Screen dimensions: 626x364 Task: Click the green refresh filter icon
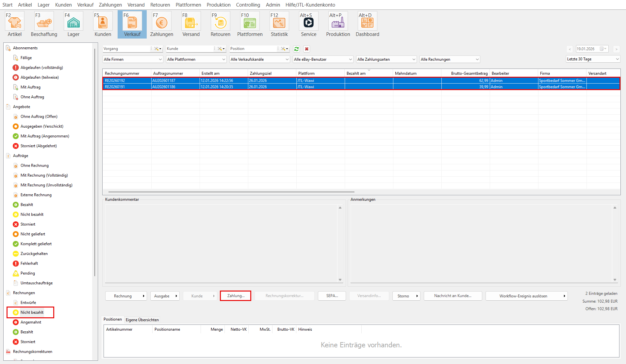296,49
